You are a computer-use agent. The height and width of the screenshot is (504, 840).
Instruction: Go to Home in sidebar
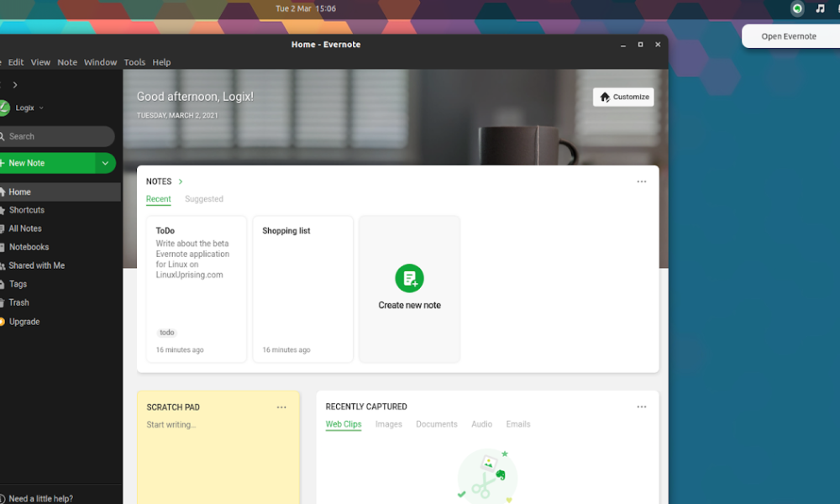(x=60, y=192)
